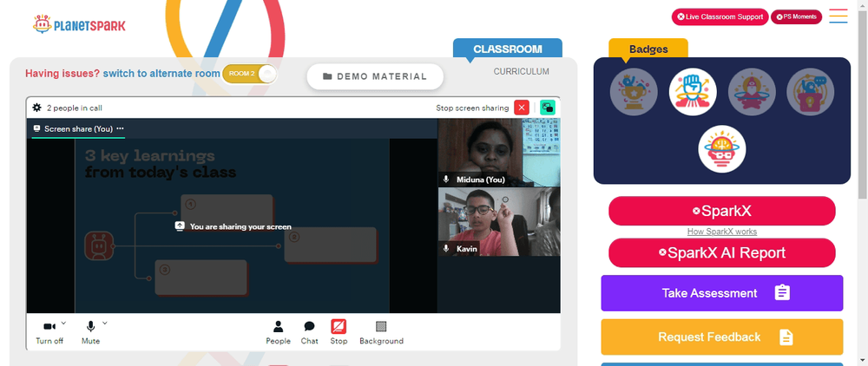Screen dimensions: 868x366
Task: Select Kavin video tile
Action: (x=499, y=222)
